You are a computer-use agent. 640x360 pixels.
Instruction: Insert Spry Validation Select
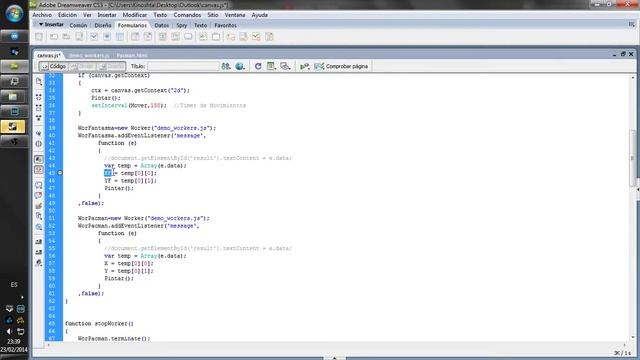coord(269,37)
